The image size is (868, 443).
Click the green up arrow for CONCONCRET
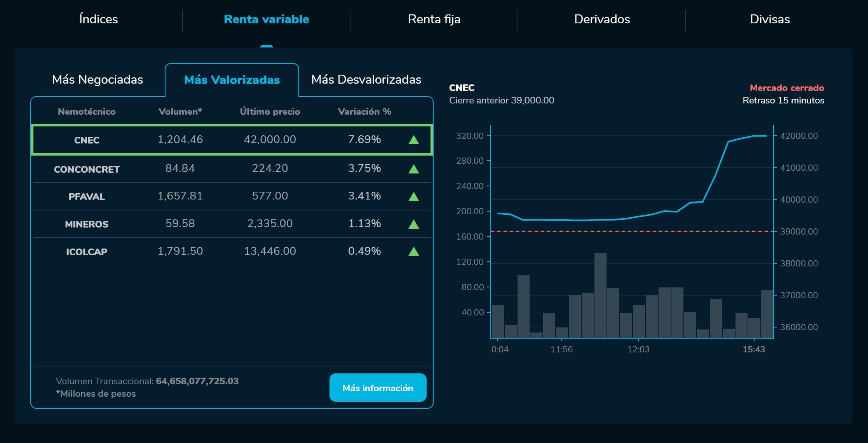pos(413,168)
